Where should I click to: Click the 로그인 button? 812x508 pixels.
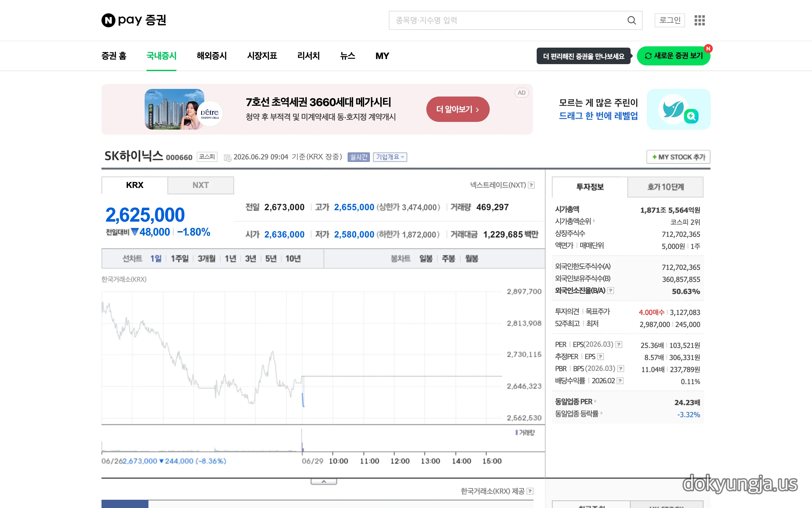pos(670,20)
